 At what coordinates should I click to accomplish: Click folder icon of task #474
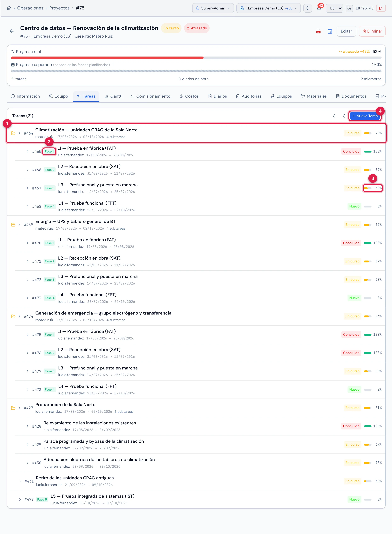coord(13,317)
